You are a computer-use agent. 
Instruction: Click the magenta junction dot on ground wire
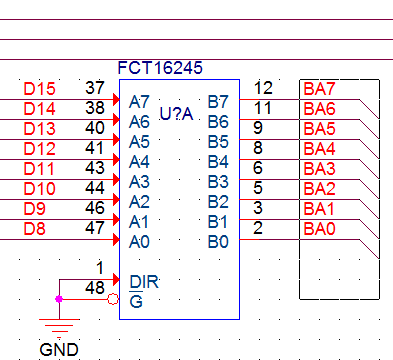click(x=59, y=299)
